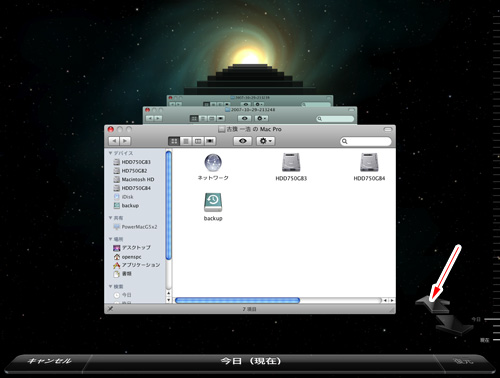Select the HDD750GB3 drive icon in main pane

[291, 163]
